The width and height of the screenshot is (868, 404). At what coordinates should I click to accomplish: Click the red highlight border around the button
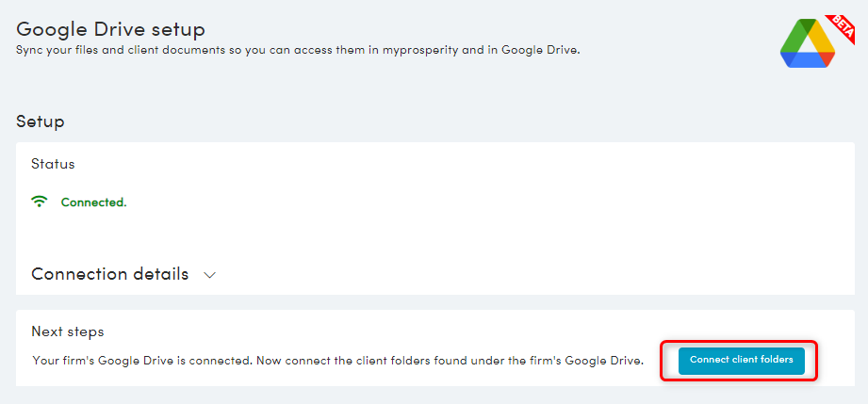click(663, 361)
